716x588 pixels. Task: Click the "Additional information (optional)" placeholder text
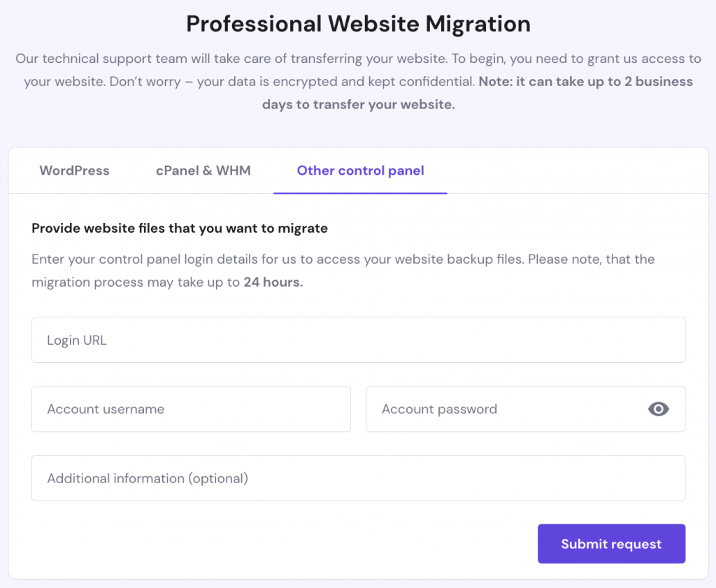[148, 479]
